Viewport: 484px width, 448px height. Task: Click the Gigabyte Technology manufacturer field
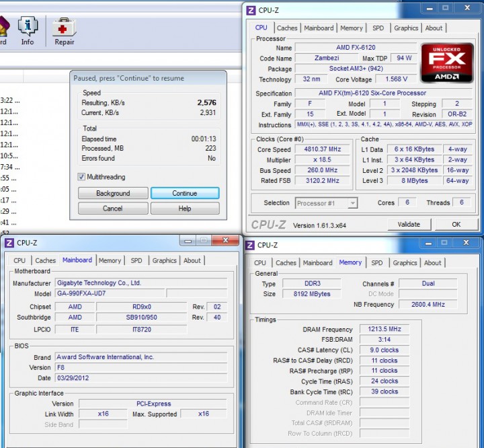(x=141, y=283)
